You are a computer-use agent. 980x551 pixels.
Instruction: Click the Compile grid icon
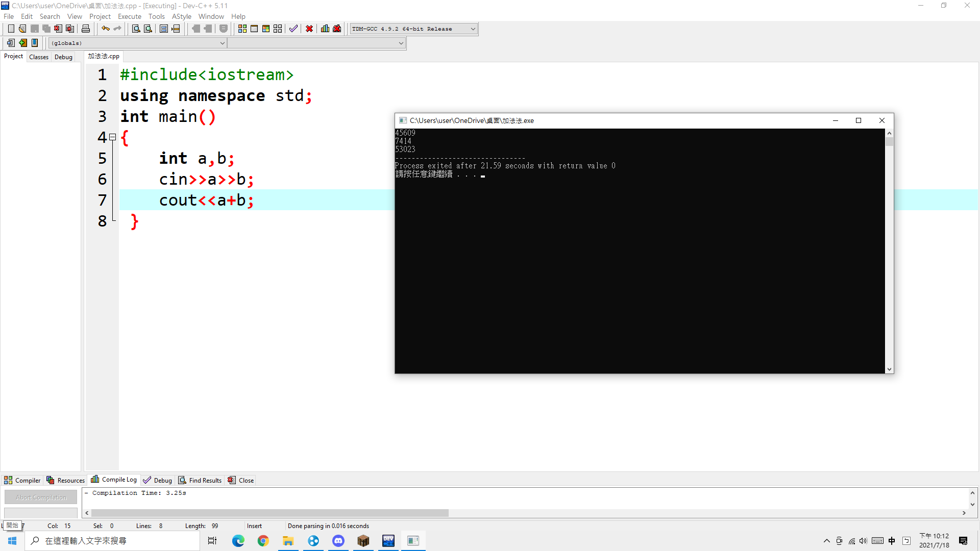242,29
